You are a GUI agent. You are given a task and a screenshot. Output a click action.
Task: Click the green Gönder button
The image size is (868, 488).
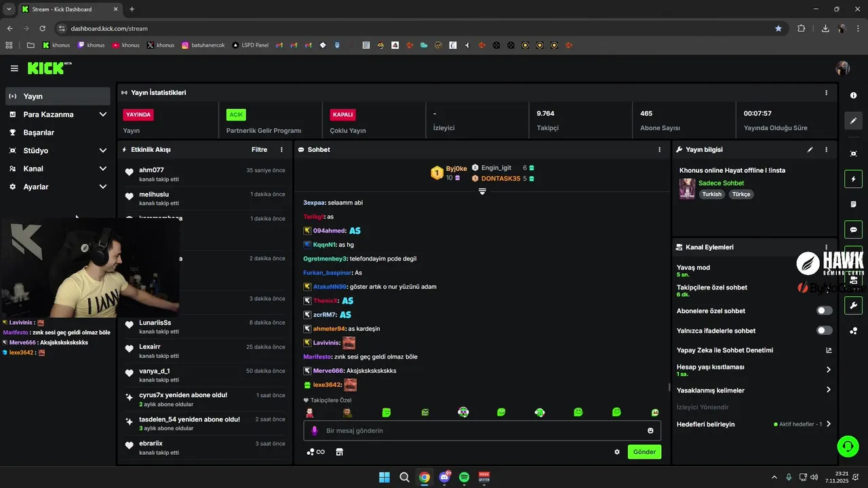point(644,452)
